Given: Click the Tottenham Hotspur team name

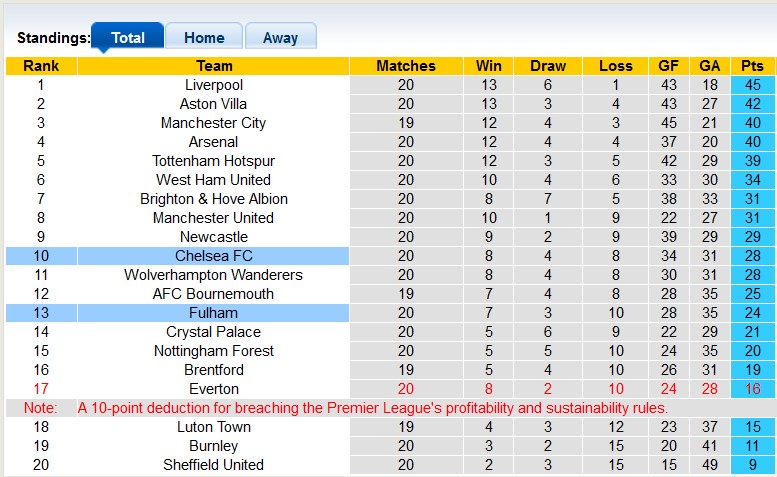Looking at the screenshot, I should pos(213,161).
